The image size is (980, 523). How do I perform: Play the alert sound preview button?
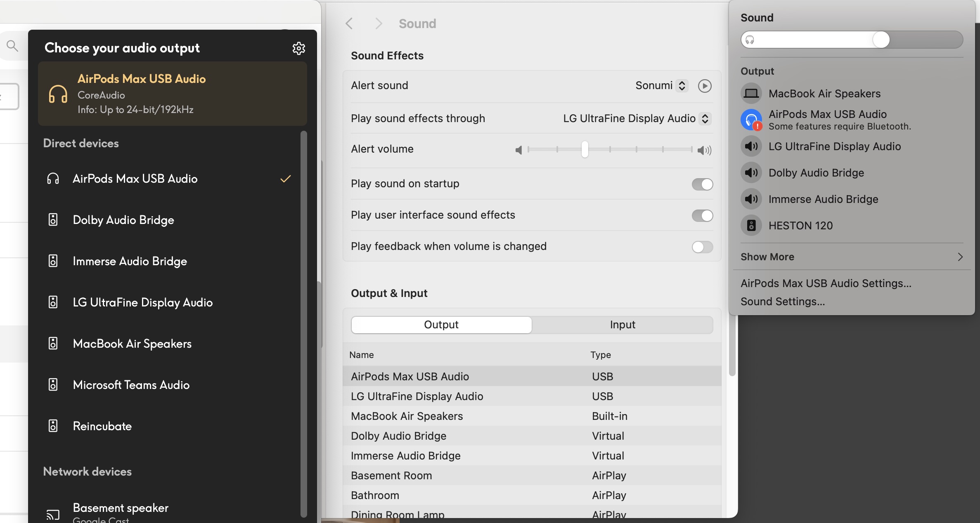705,86
